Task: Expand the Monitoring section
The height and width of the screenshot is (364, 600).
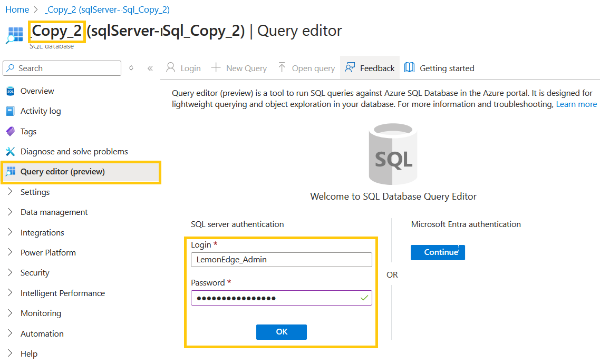Action: tap(11, 313)
